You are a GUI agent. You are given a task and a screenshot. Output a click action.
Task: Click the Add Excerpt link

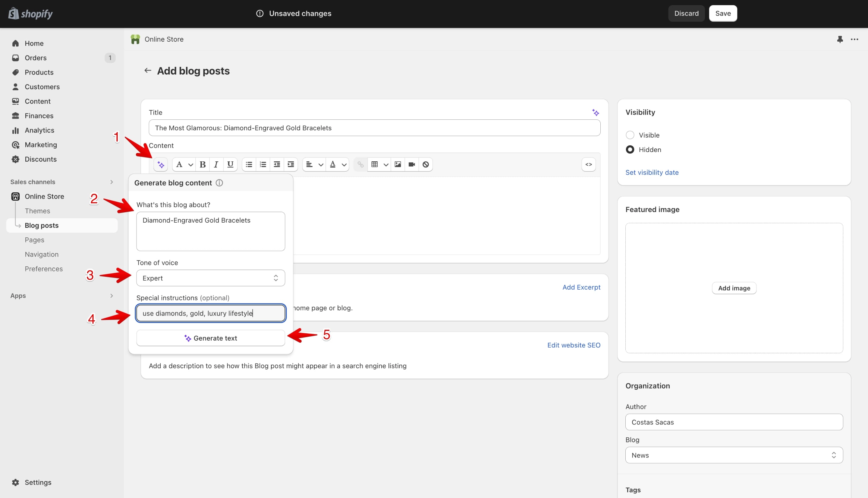click(x=581, y=287)
